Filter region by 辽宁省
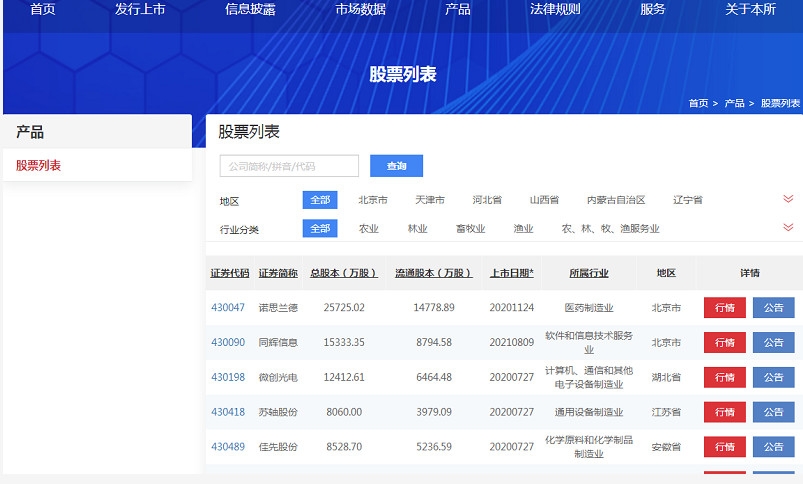 point(688,200)
